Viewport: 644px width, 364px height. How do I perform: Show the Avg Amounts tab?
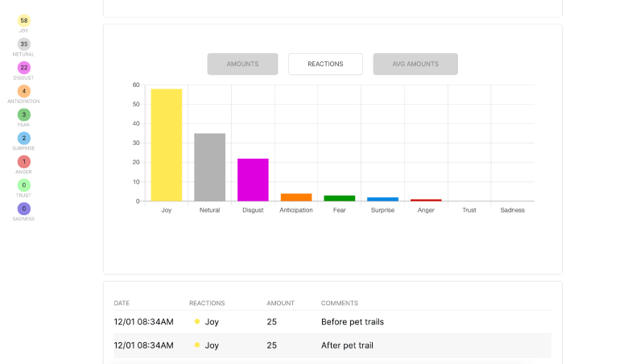(415, 64)
